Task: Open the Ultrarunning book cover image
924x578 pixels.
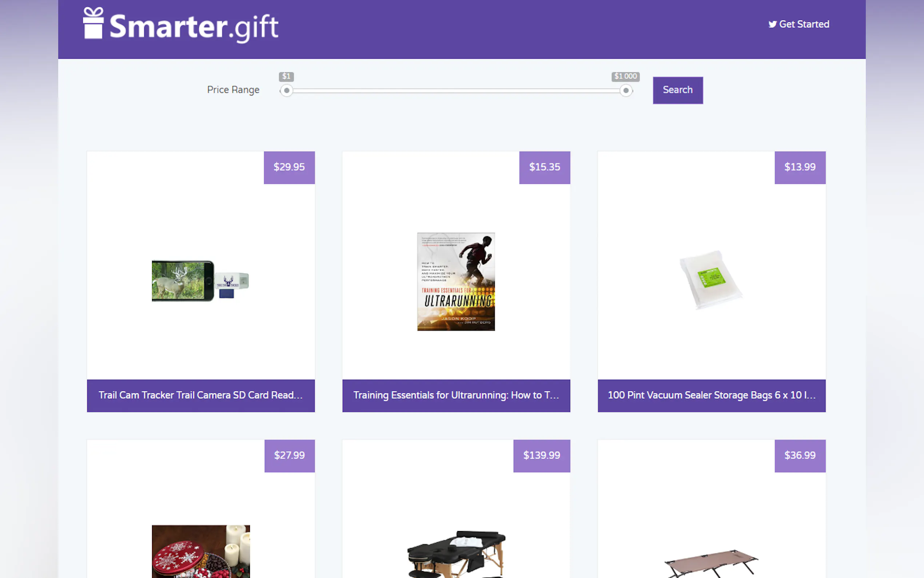Action: tap(456, 282)
